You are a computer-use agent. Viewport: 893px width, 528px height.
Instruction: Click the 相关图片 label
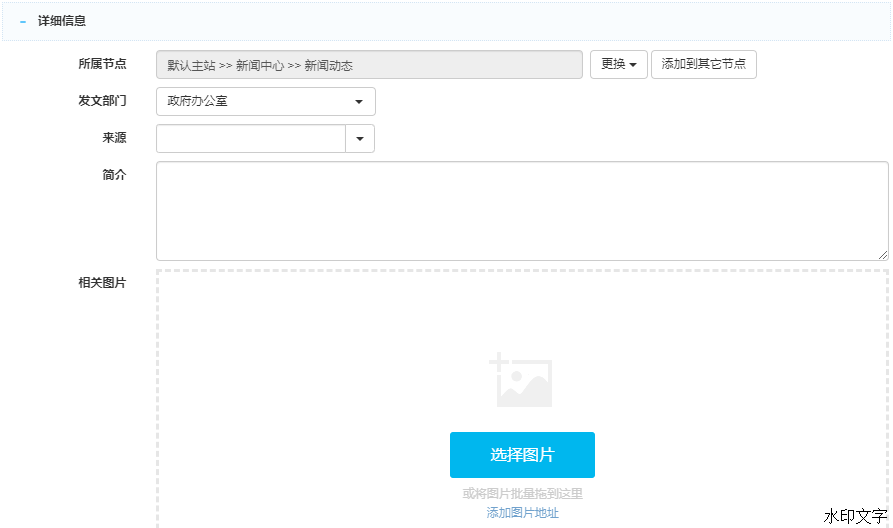click(x=102, y=283)
